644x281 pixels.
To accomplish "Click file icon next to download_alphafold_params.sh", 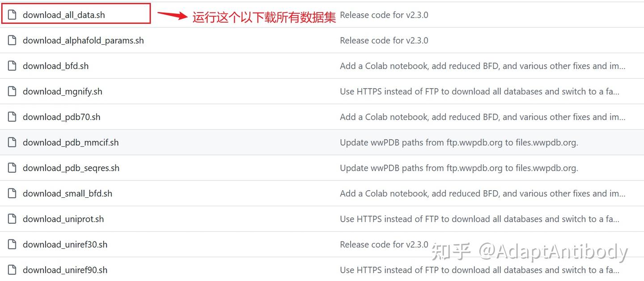I will click(x=12, y=40).
